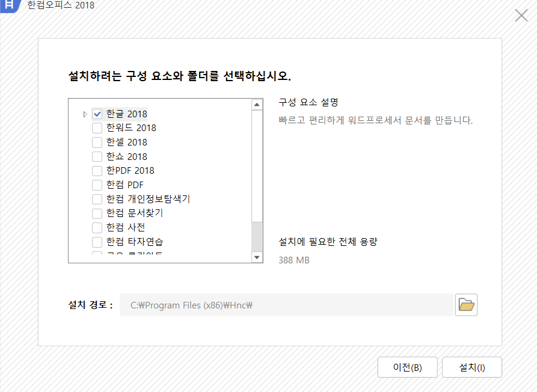Close the 한컴오피스 2018 installer window

tap(521, 16)
